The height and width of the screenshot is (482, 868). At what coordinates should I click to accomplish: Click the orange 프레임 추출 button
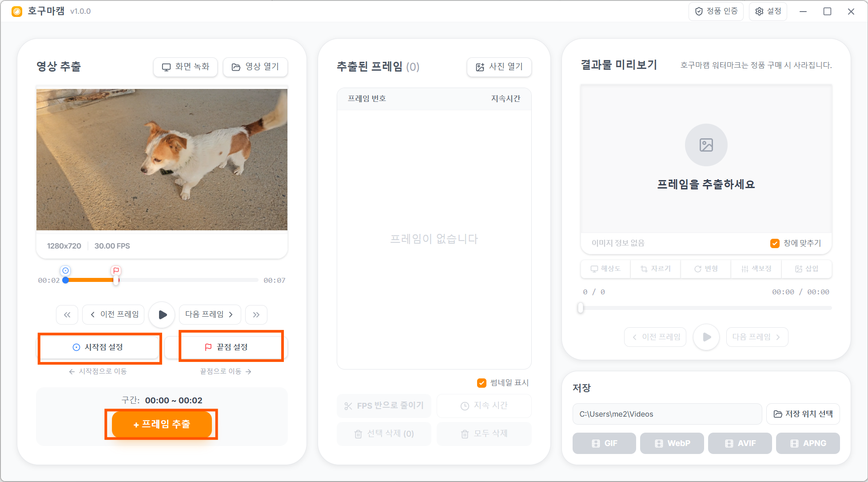tap(162, 424)
